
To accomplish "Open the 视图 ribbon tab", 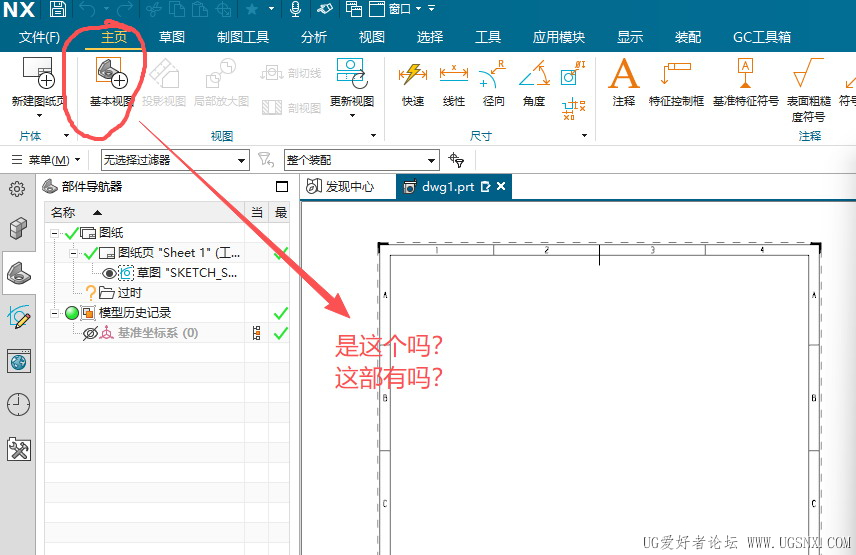I will point(372,37).
